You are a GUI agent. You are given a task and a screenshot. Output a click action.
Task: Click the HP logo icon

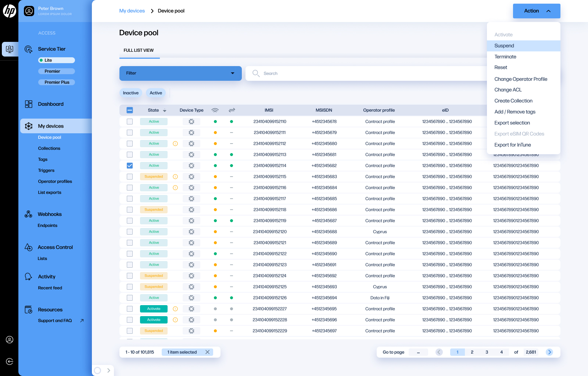tap(10, 11)
